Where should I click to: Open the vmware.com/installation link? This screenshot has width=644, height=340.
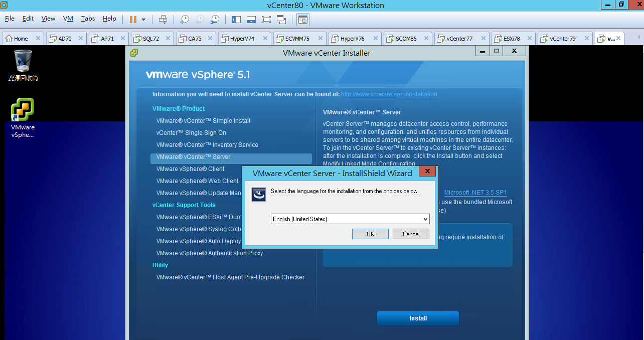coord(389,94)
